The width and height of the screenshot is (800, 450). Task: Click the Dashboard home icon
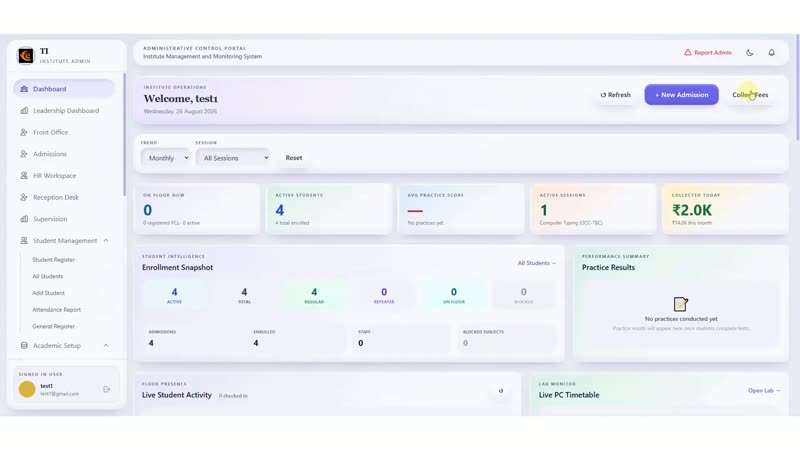coord(24,89)
